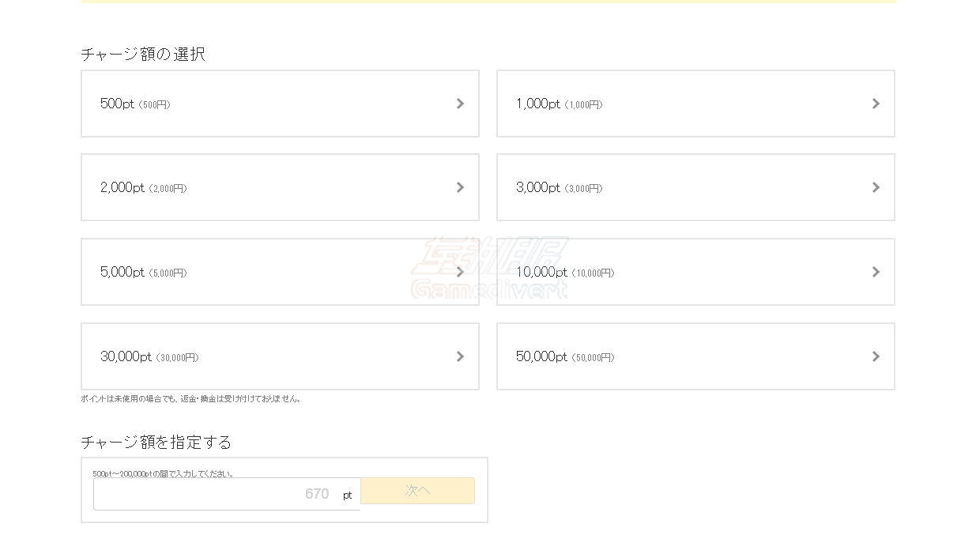Click the chevron arrow on the 2,000pt option
Image resolution: width=980 pixels, height=535 pixels.
tap(460, 187)
